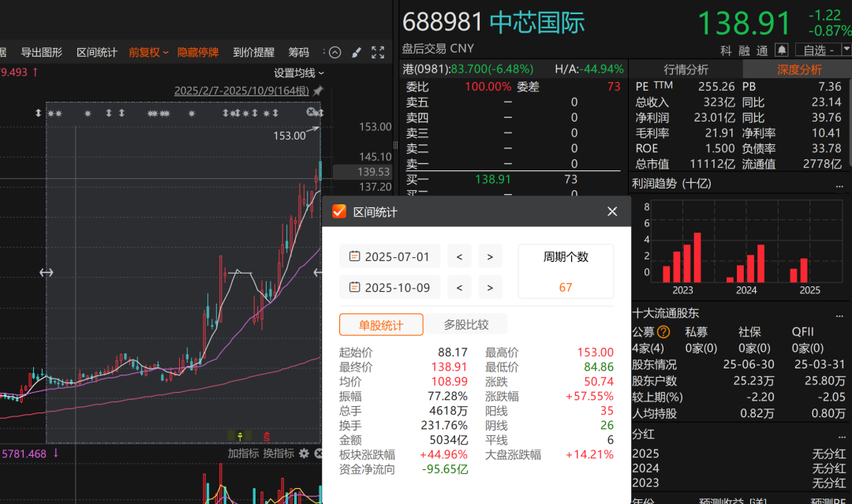Step end date 2025-10-09 forward

(x=490, y=287)
